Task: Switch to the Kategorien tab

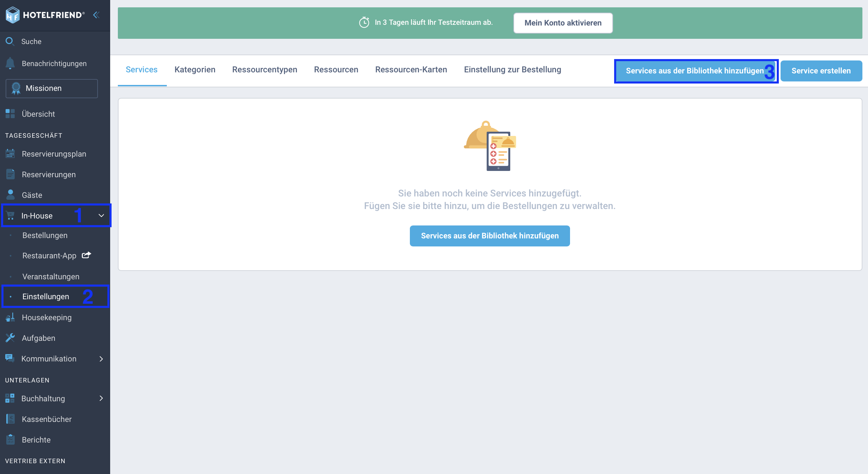Action: click(195, 70)
